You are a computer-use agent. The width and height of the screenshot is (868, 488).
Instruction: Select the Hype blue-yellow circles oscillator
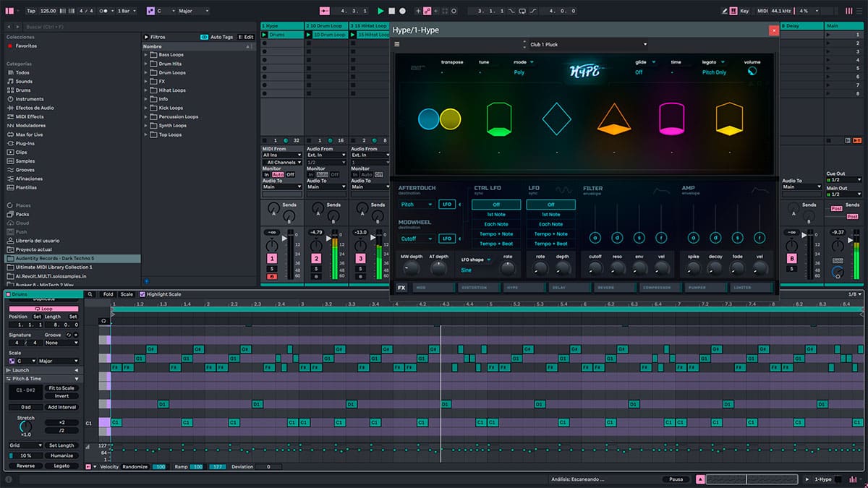[x=439, y=119]
